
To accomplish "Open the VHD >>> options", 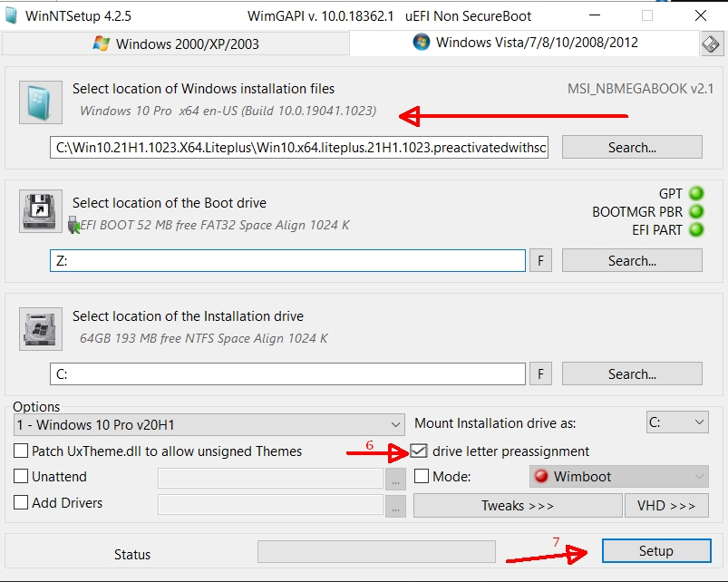I will [666, 505].
